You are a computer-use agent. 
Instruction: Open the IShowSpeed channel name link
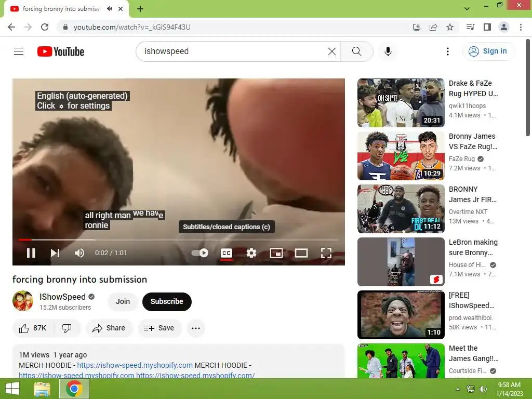pos(62,297)
